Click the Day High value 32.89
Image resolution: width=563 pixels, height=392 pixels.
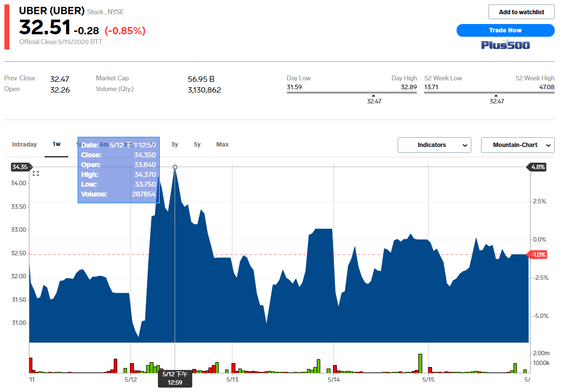pyautogui.click(x=409, y=87)
